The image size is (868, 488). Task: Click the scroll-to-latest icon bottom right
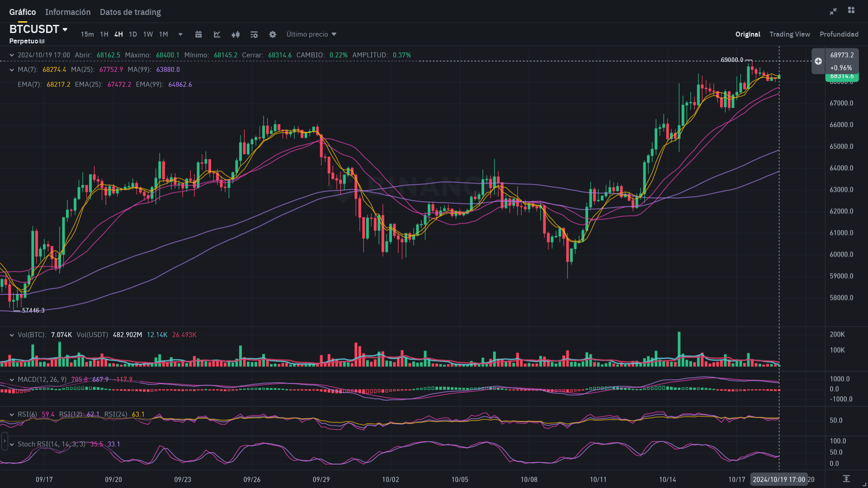846,479
